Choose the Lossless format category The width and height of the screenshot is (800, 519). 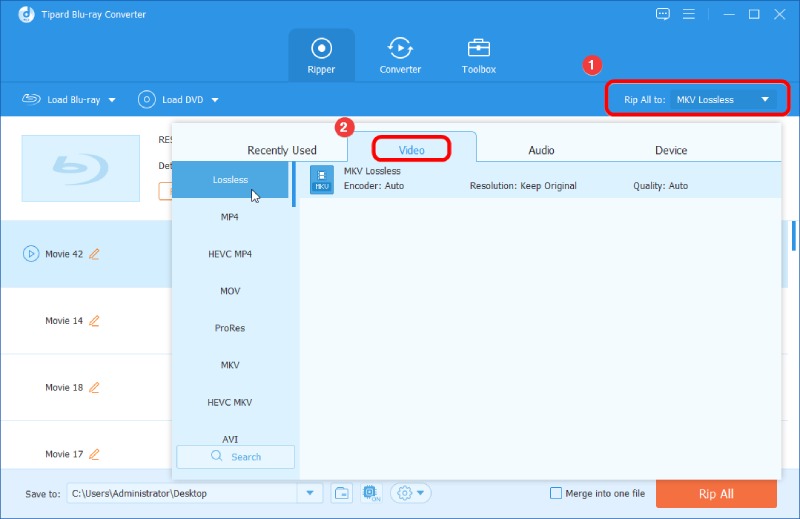(x=230, y=180)
